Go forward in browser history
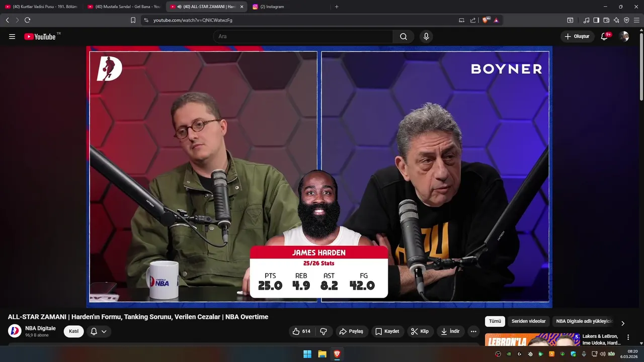Viewport: 644px width, 362px height. [17, 20]
